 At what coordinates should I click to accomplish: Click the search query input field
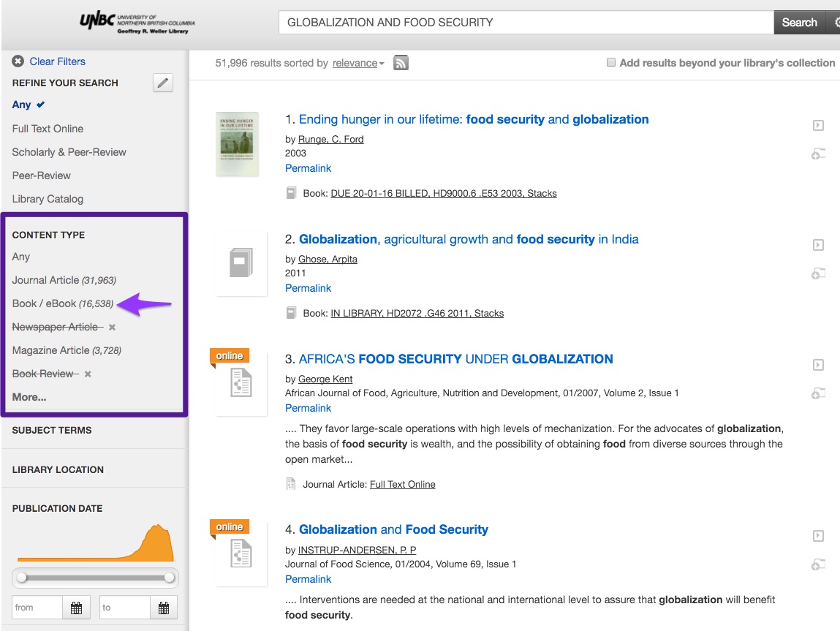coord(525,23)
